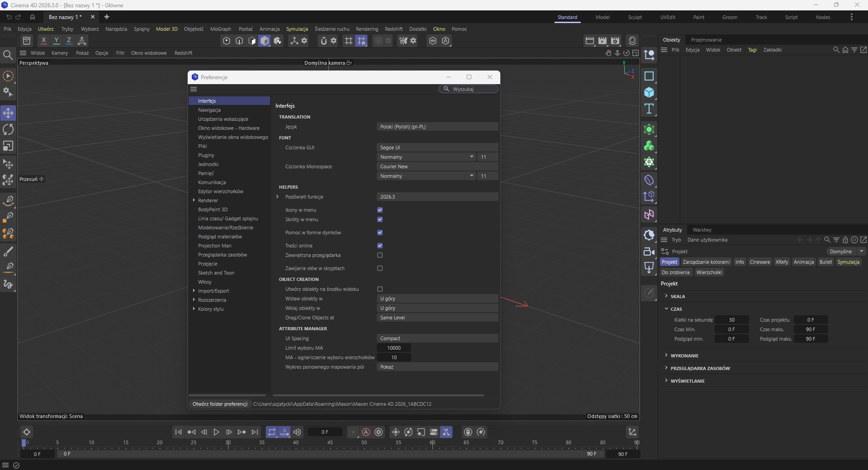Click the Undo arrow

point(9,17)
